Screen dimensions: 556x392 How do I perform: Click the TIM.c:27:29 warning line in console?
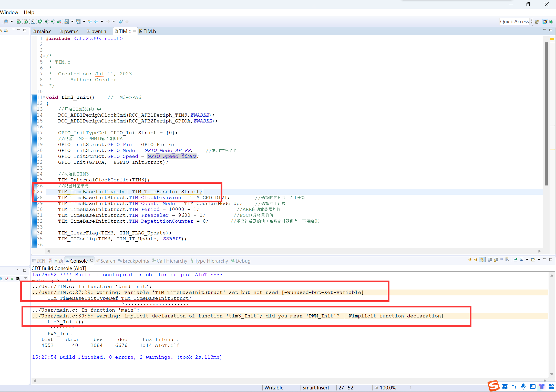(198, 292)
